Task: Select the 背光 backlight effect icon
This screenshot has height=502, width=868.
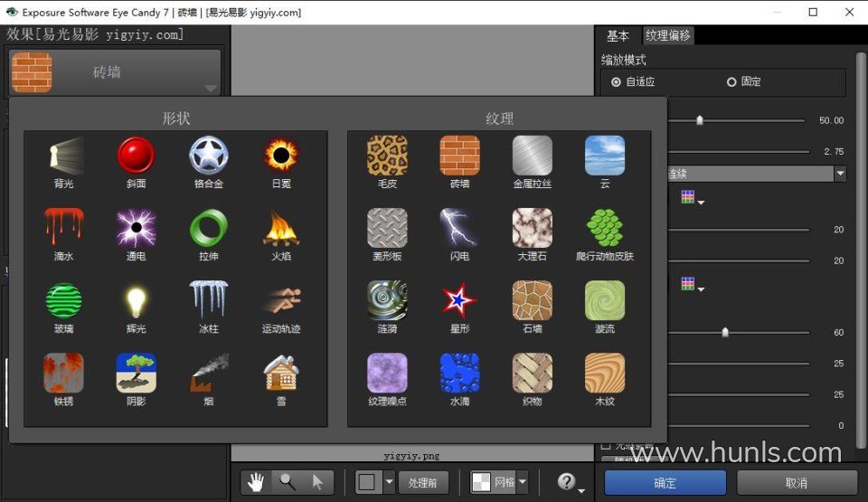Action: 64,156
